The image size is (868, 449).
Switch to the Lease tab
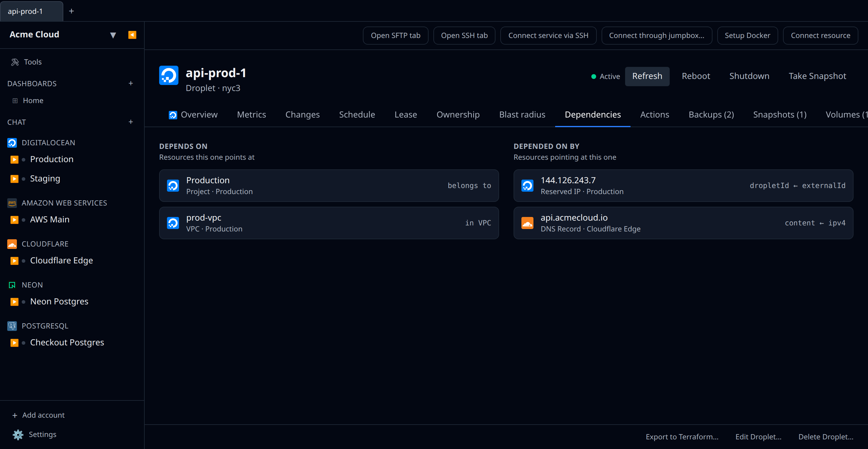tap(406, 115)
